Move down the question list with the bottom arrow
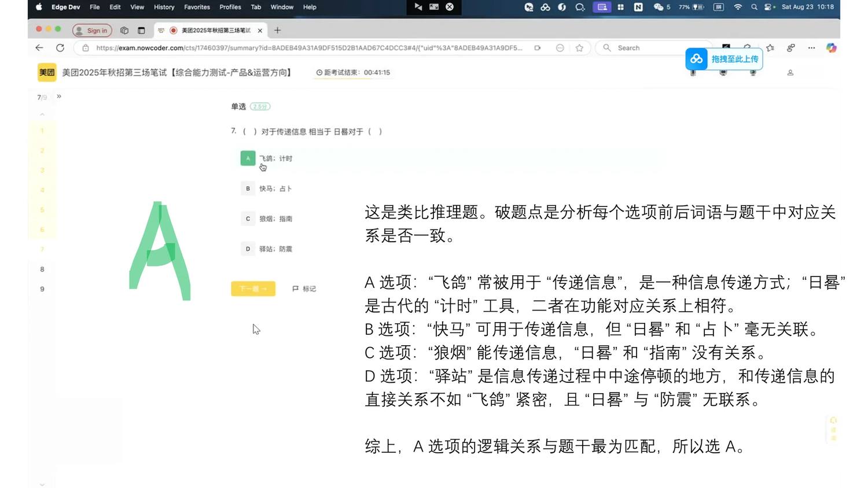Image resolution: width=868 pixels, height=488 pixels. click(42, 484)
